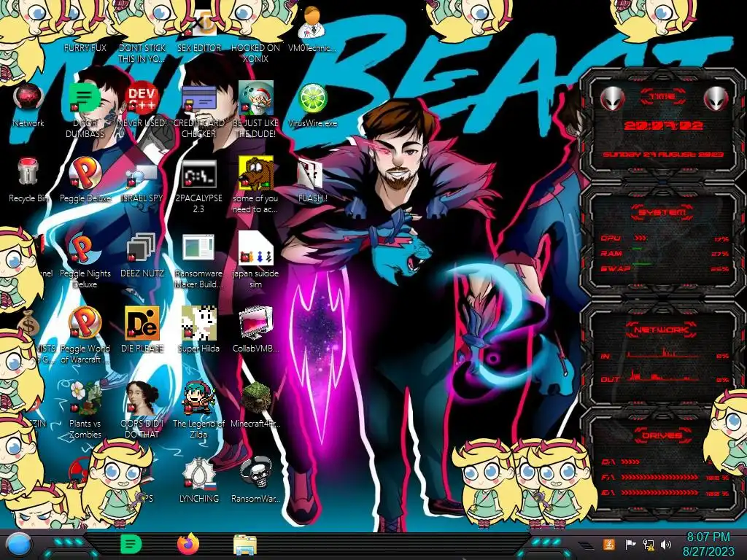
Task: Select the OOPS DID I DO THAT portrait icon
Action: click(142, 411)
